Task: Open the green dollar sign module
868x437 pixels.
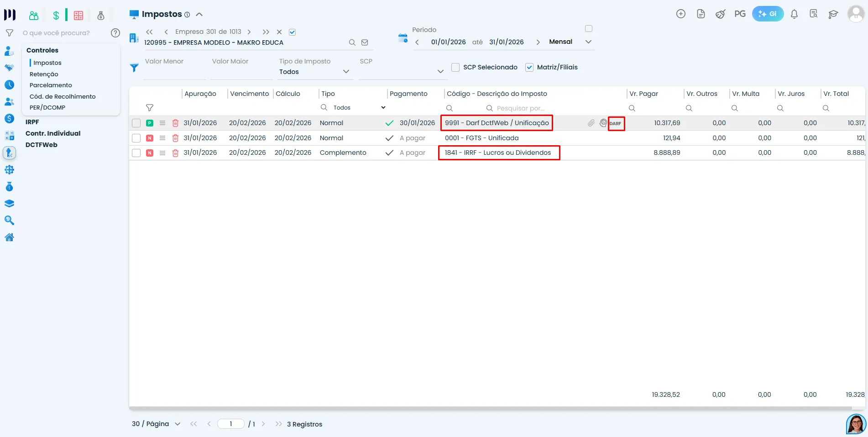Action: (x=56, y=16)
